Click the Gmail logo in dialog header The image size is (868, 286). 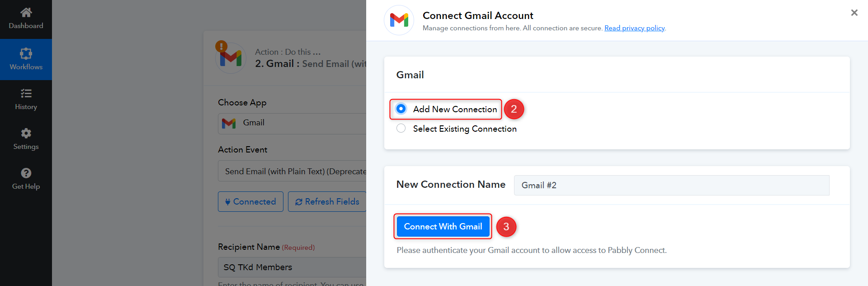pos(399,20)
